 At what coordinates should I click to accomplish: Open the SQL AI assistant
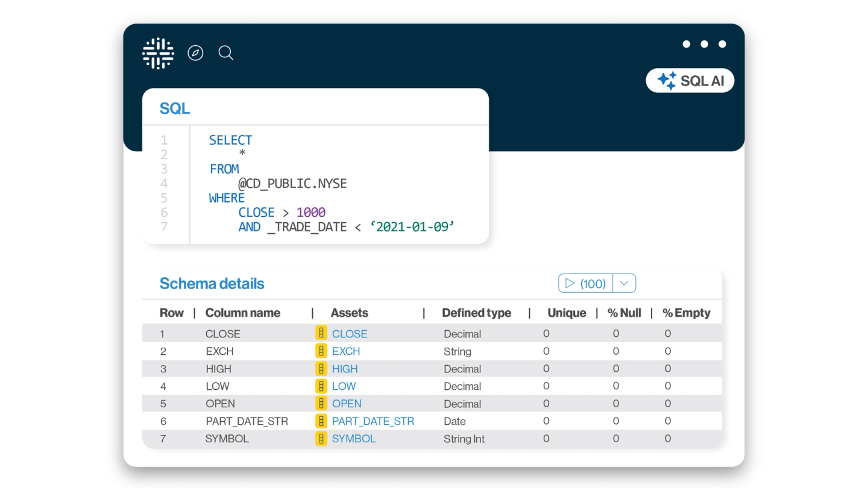[690, 80]
